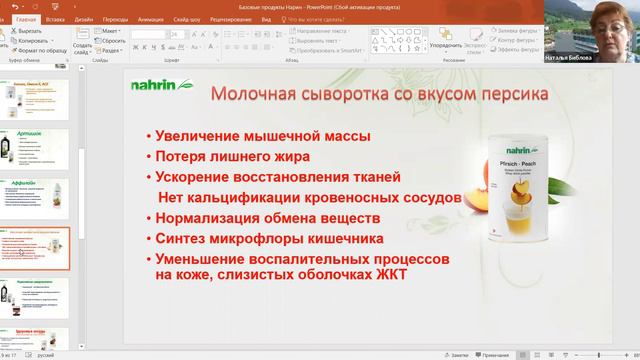This screenshot has height=360, width=640.
Task: Adjust the zoom slider handle
Action: tap(599, 355)
